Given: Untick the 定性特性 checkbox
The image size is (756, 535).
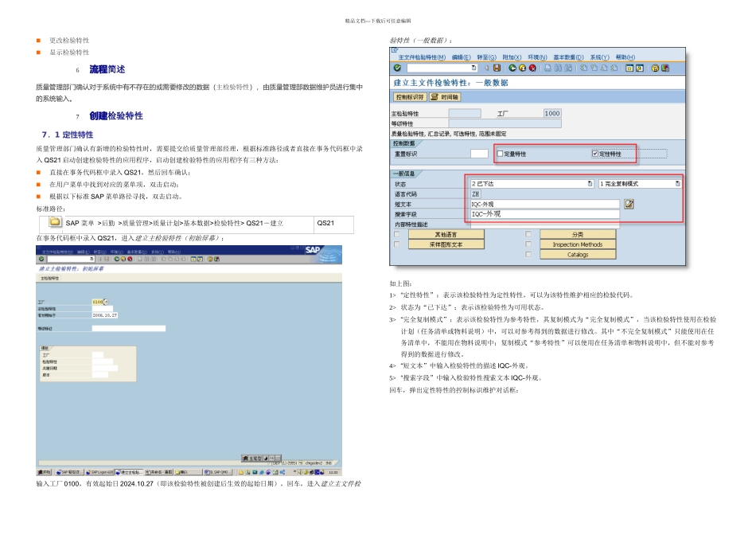Looking at the screenshot, I should click(595, 154).
